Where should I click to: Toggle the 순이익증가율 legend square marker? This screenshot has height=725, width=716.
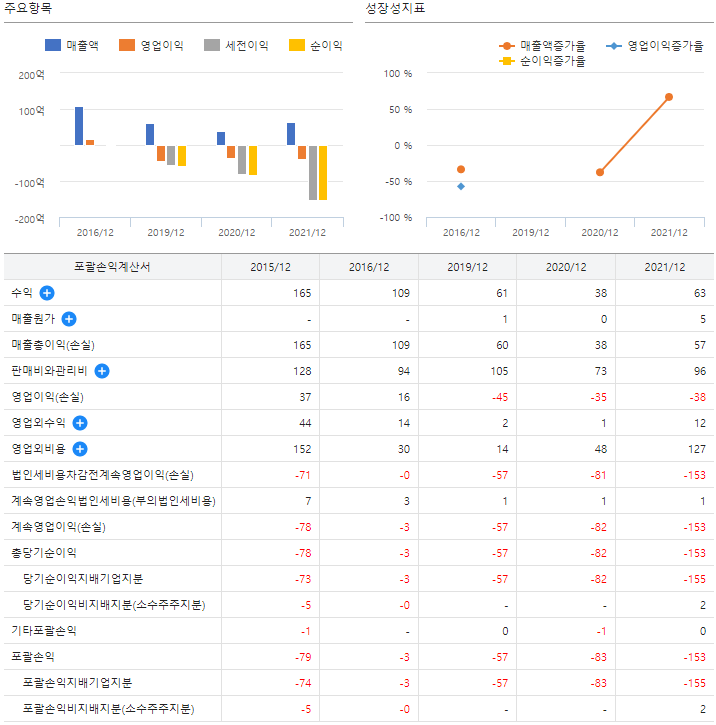[x=507, y=61]
